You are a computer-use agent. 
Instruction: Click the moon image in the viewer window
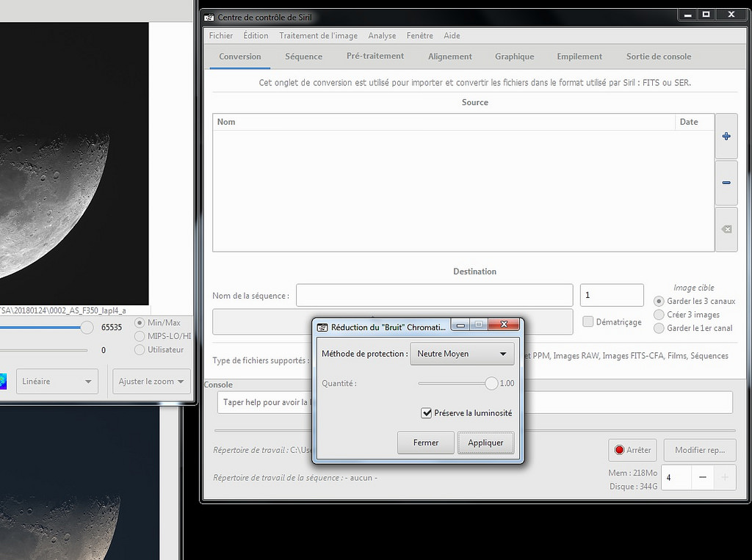[x=74, y=164]
